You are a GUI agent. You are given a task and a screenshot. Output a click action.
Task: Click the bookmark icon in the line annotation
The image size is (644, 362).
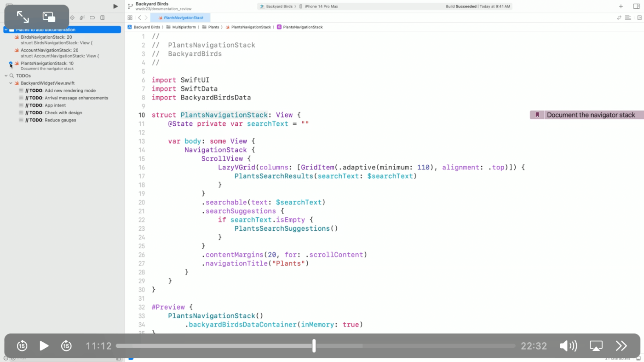[x=537, y=115]
